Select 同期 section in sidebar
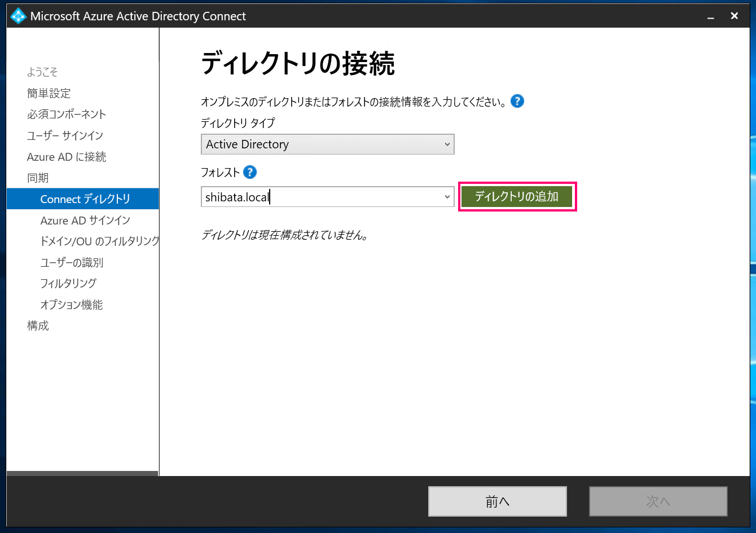 click(x=38, y=178)
